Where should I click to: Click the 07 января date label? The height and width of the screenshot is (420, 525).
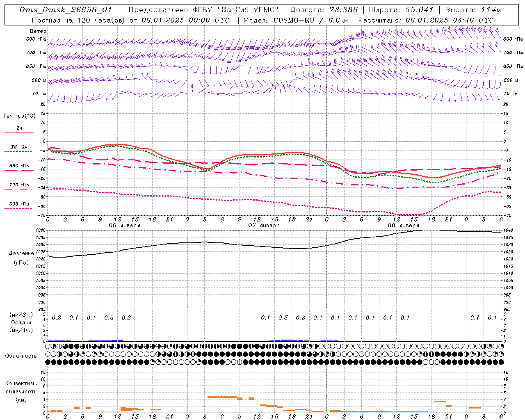click(x=264, y=226)
